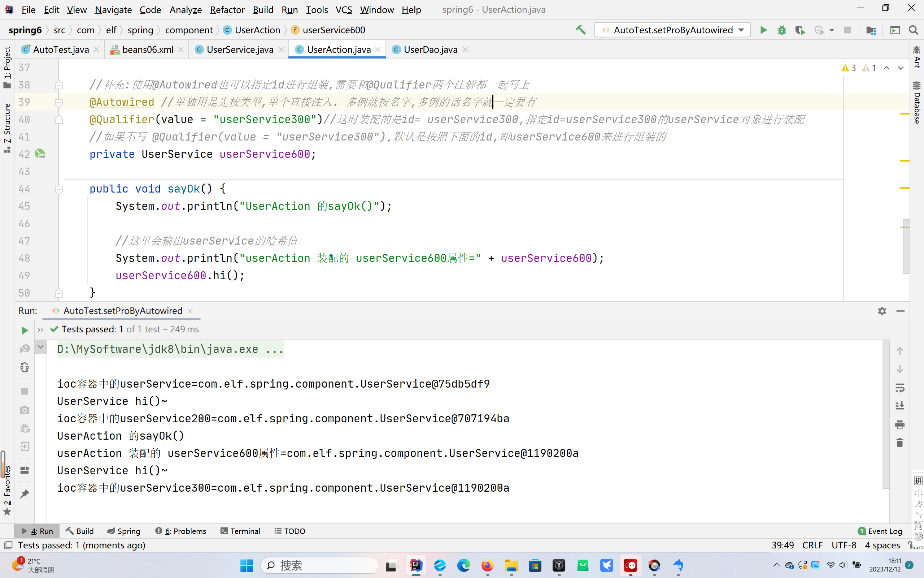924x578 pixels.
Task: Run AutoTest.setProByAutowired with green play button
Action: tap(763, 30)
